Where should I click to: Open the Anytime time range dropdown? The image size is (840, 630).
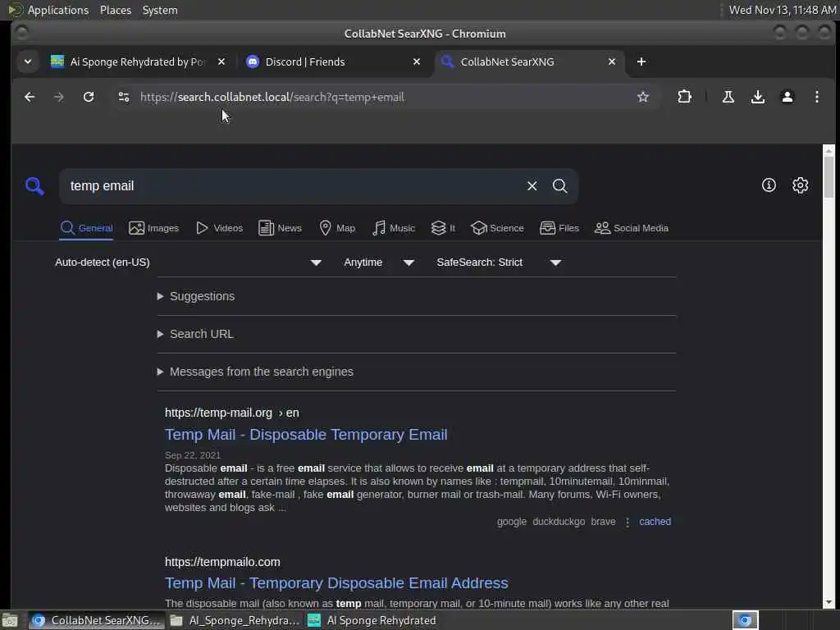pyautogui.click(x=379, y=262)
